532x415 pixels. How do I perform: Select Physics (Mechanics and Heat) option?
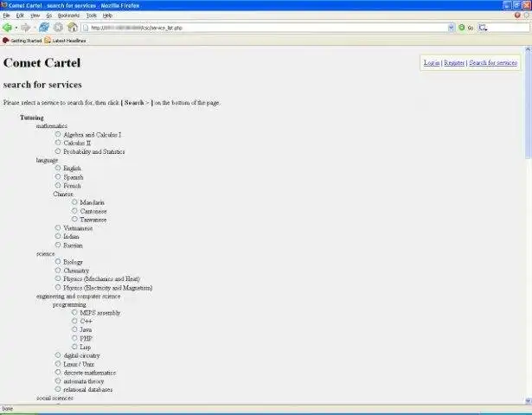click(x=58, y=278)
